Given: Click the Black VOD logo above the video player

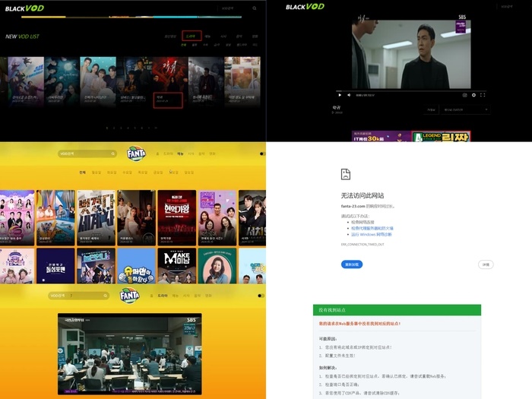Looking at the screenshot, I should point(305,7).
